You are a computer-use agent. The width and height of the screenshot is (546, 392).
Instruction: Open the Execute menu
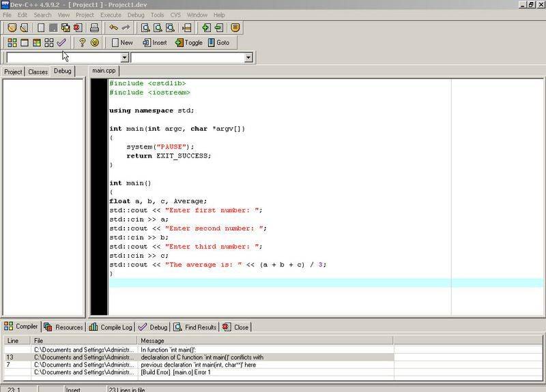111,14
